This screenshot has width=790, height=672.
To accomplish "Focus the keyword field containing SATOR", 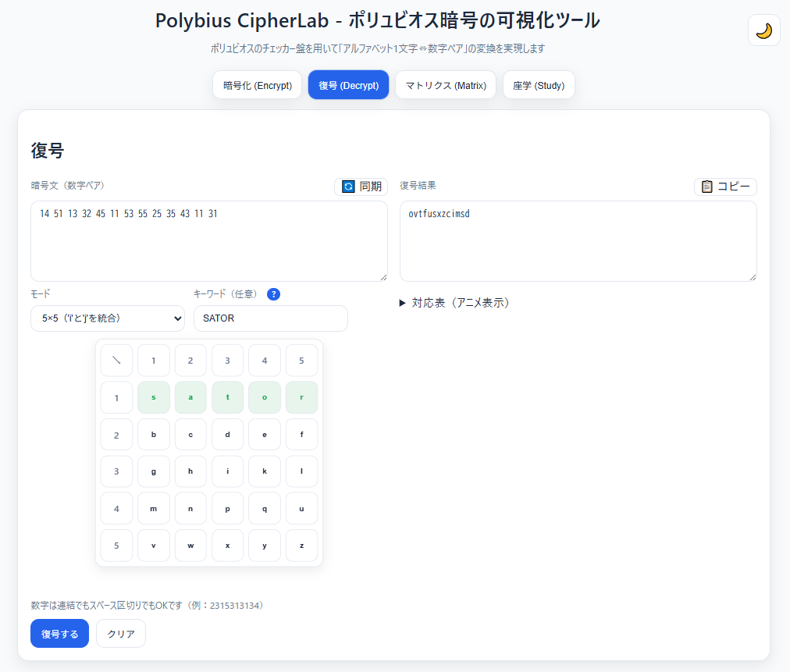I will (x=270, y=318).
